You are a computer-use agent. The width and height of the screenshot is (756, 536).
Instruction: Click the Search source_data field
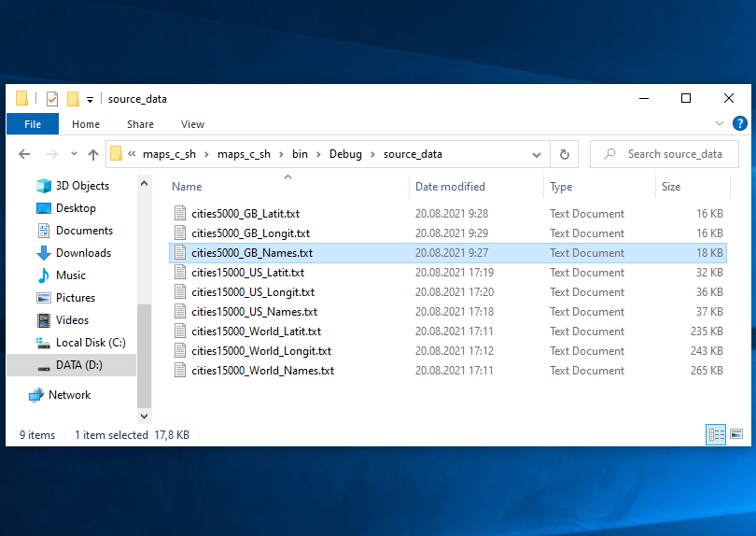coord(665,154)
